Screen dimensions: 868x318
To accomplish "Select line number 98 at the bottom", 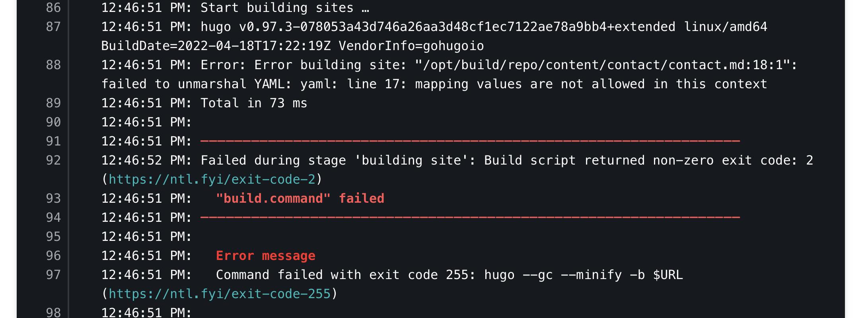I will click(53, 312).
